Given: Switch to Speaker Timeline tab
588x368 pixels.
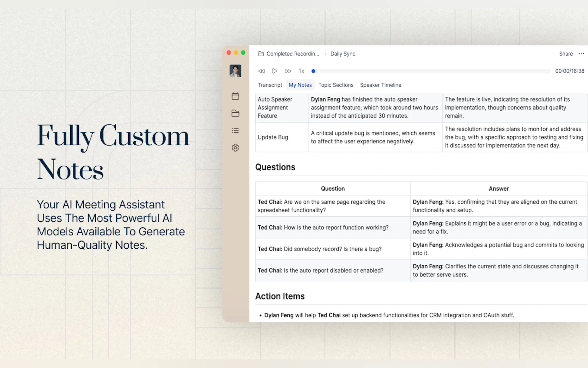Looking at the screenshot, I should 380,85.
